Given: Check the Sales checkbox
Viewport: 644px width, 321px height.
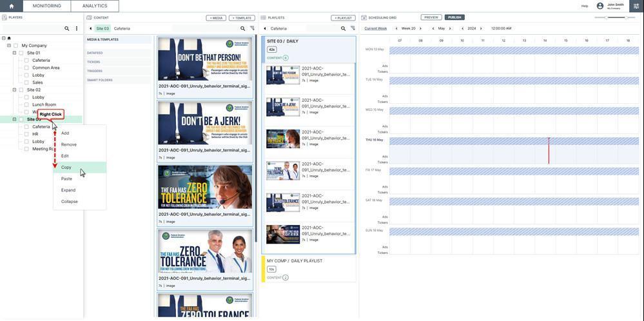Looking at the screenshot, I should (x=26, y=83).
